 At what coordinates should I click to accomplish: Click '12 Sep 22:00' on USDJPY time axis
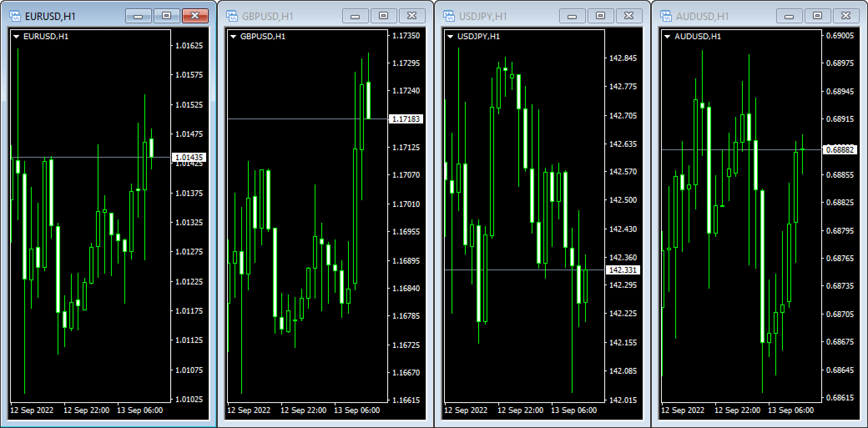click(520, 410)
